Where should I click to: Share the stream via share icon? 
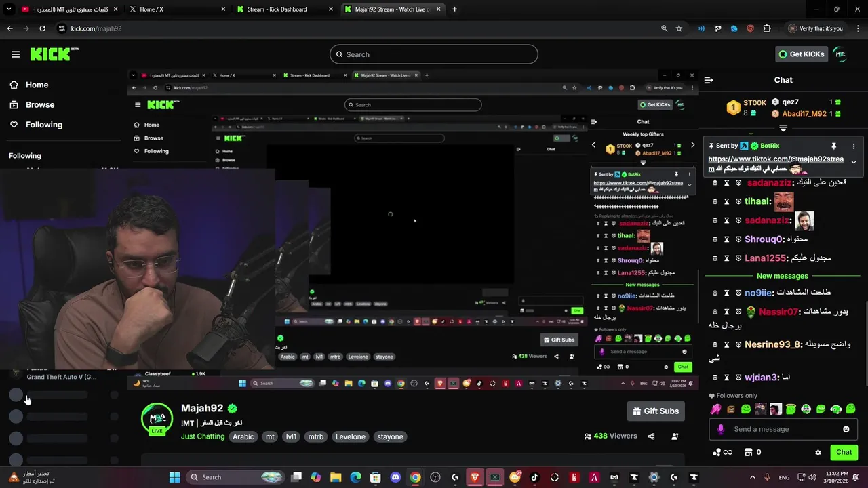652,436
